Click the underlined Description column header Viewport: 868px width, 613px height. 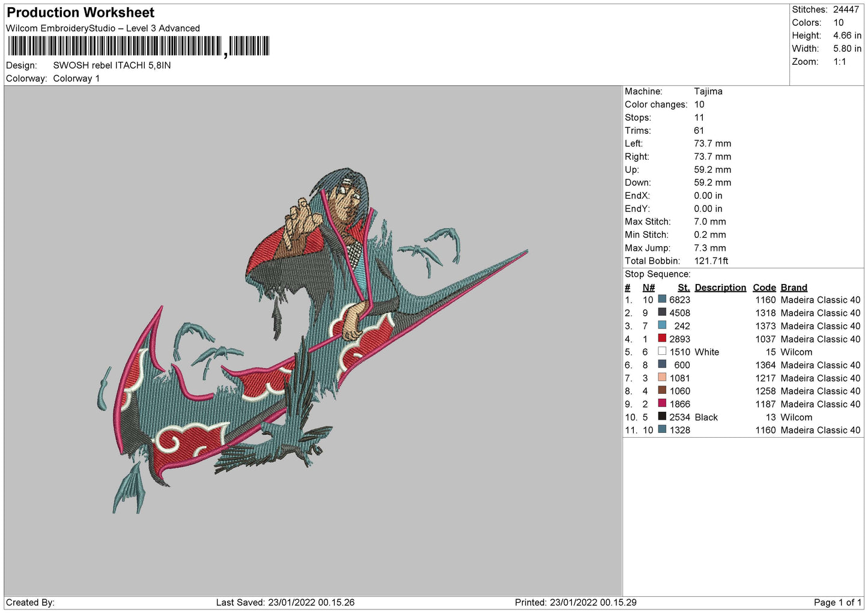[720, 288]
